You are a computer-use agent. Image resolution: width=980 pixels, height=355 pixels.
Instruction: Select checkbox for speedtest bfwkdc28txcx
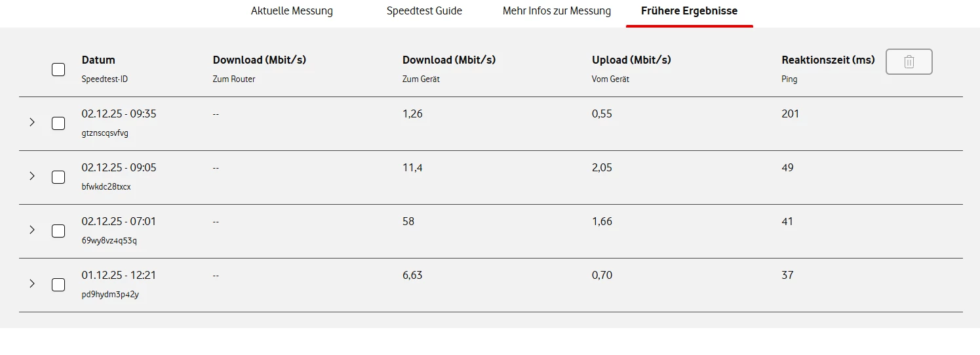pos(58,177)
